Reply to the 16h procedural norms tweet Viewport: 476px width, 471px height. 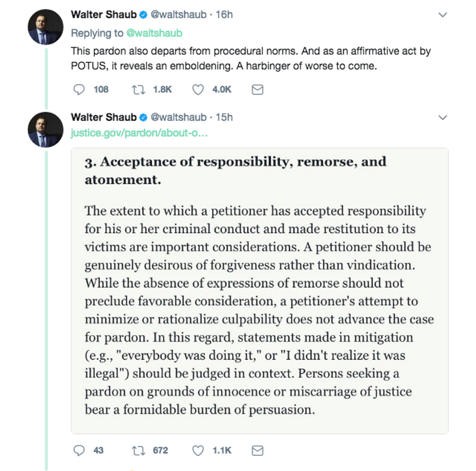79,89
